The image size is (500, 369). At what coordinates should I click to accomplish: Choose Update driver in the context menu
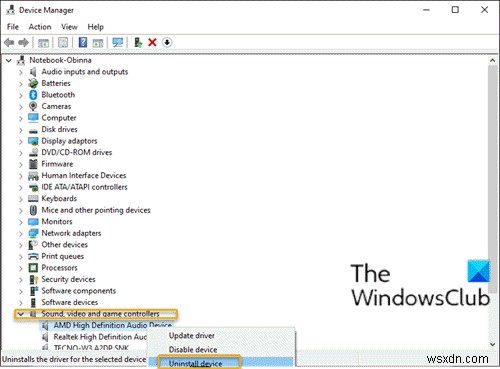pyautogui.click(x=192, y=336)
